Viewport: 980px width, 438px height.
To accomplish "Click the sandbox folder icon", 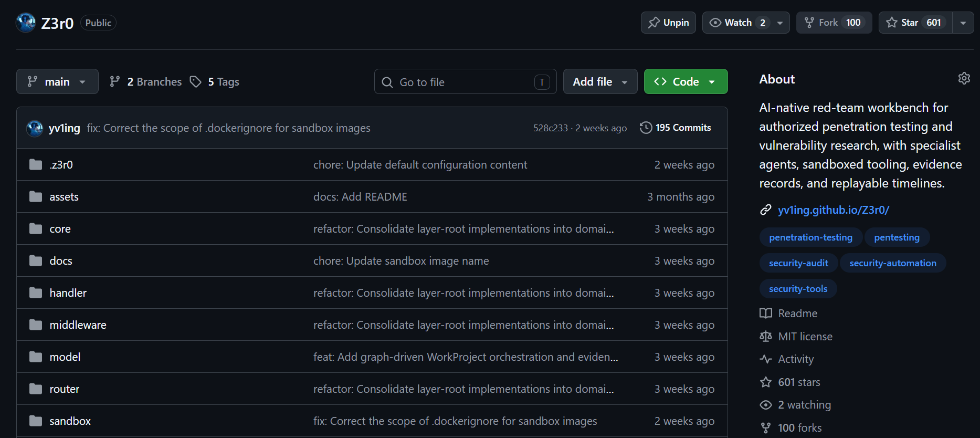I will [x=36, y=421].
